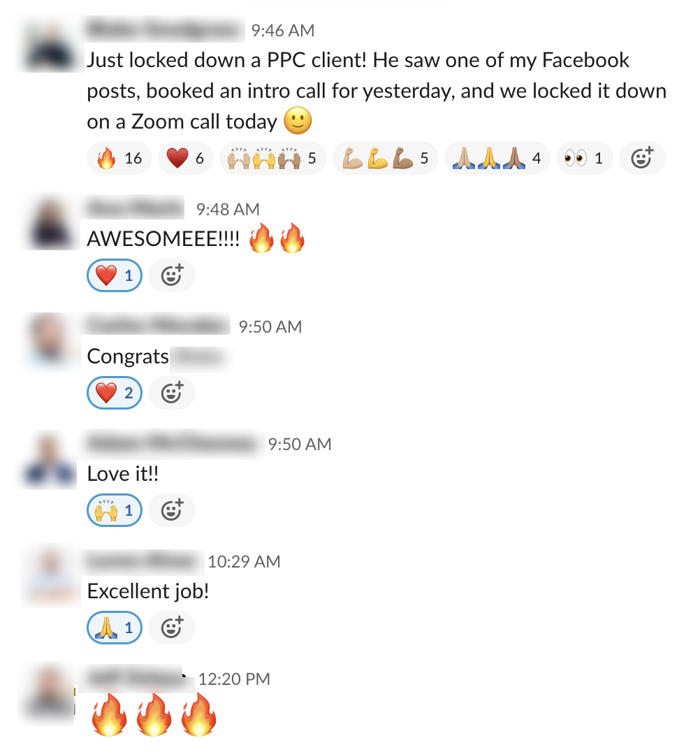Remove heart reaction under AWESOMEEE message
Viewport: 700px width, 752px height.
click(x=115, y=276)
